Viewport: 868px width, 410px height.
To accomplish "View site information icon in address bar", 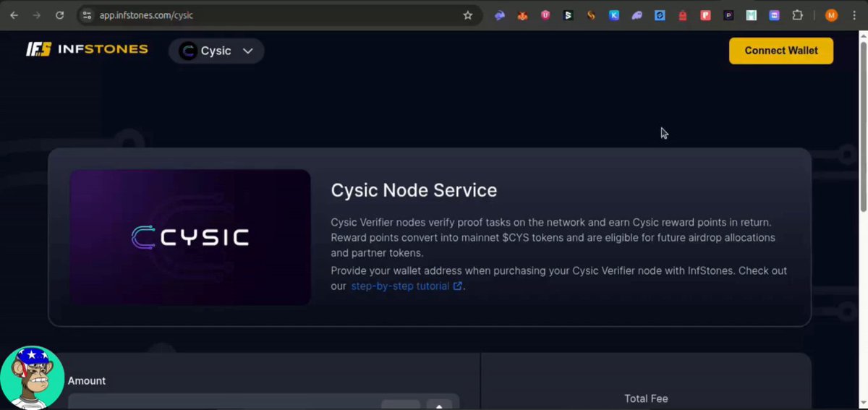I will tap(87, 15).
